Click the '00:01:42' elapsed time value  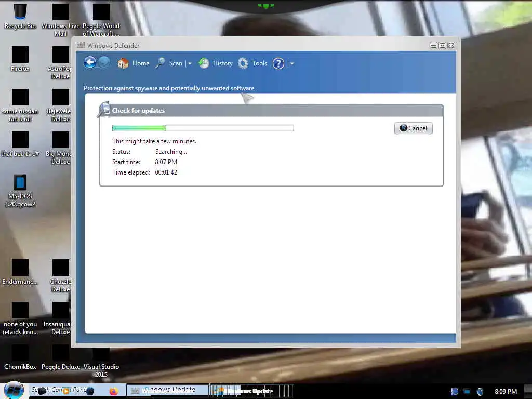click(166, 172)
